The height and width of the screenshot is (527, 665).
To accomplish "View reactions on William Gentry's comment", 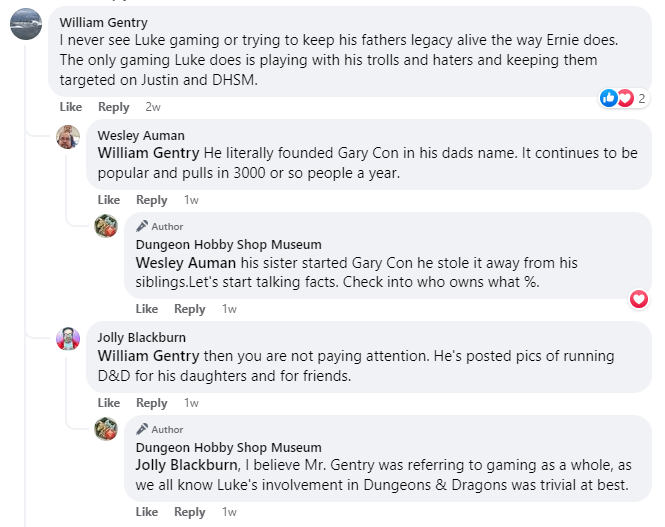I will click(x=622, y=98).
